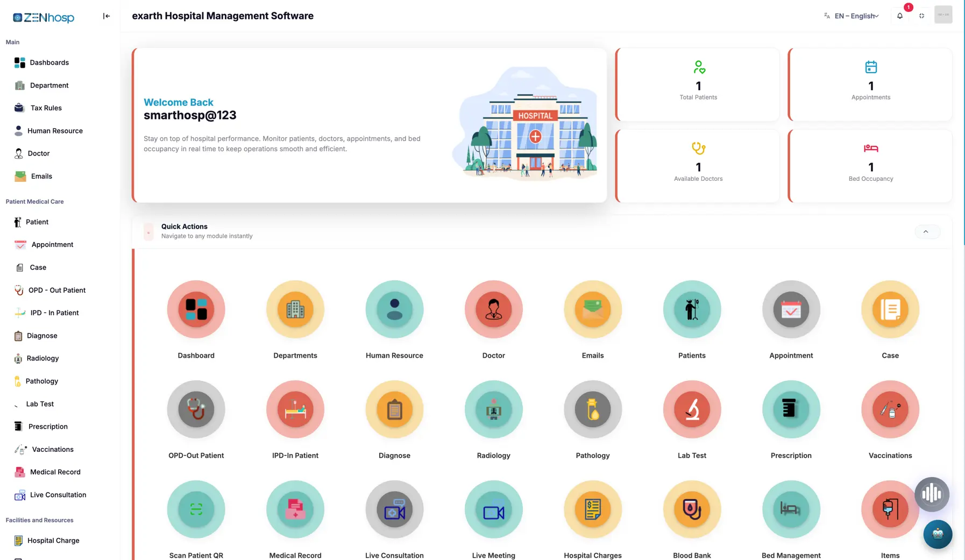Screen dimensions: 965x560
Task: Activate the voice assistant waveform button
Action: [932, 494]
